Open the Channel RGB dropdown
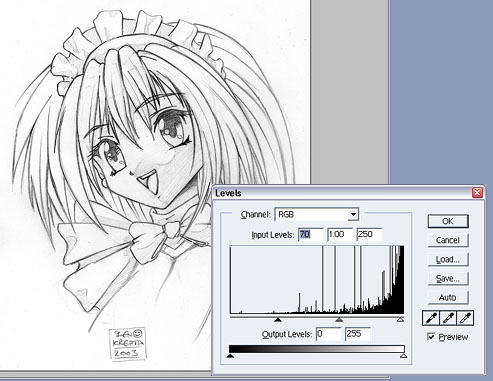This screenshot has width=493, height=381. (x=316, y=214)
